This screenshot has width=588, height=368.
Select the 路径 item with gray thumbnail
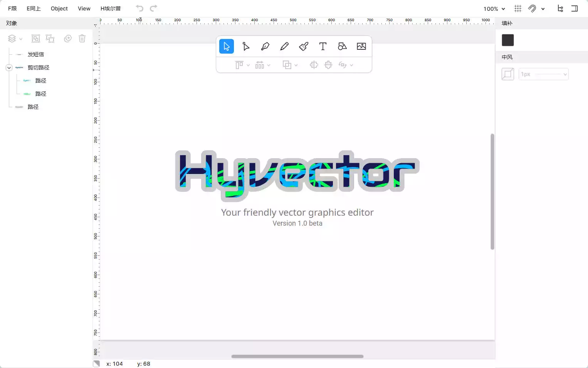tap(33, 107)
